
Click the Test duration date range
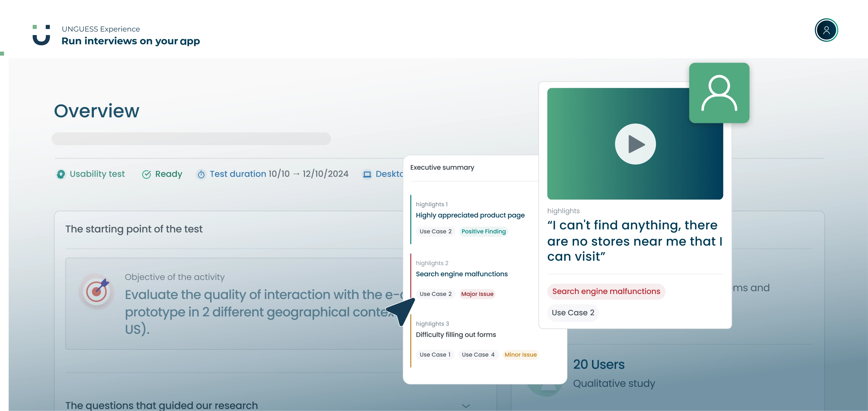(x=308, y=174)
